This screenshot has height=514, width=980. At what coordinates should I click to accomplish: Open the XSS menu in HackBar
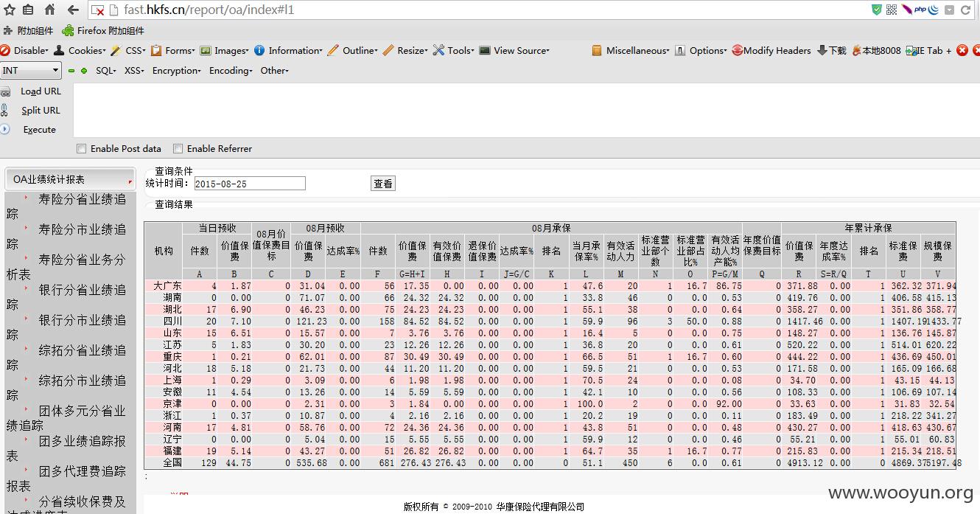click(x=134, y=71)
